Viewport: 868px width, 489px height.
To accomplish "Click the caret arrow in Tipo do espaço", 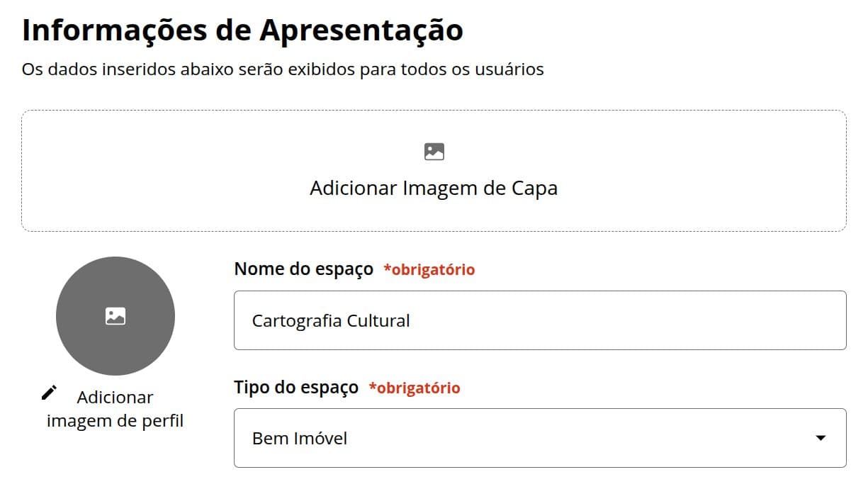I will [x=821, y=438].
